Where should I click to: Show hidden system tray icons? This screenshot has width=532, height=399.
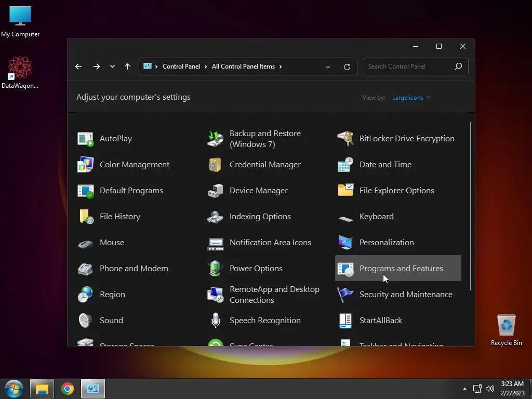coord(464,389)
